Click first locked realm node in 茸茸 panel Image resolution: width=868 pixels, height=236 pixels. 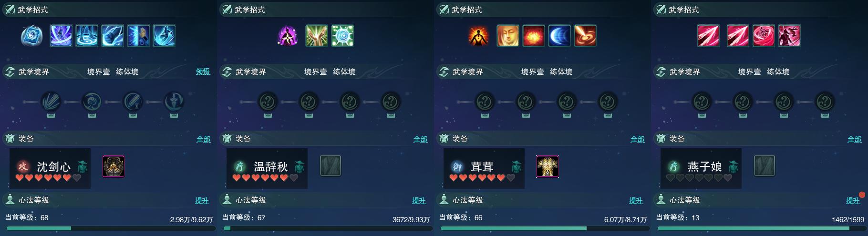tap(485, 102)
